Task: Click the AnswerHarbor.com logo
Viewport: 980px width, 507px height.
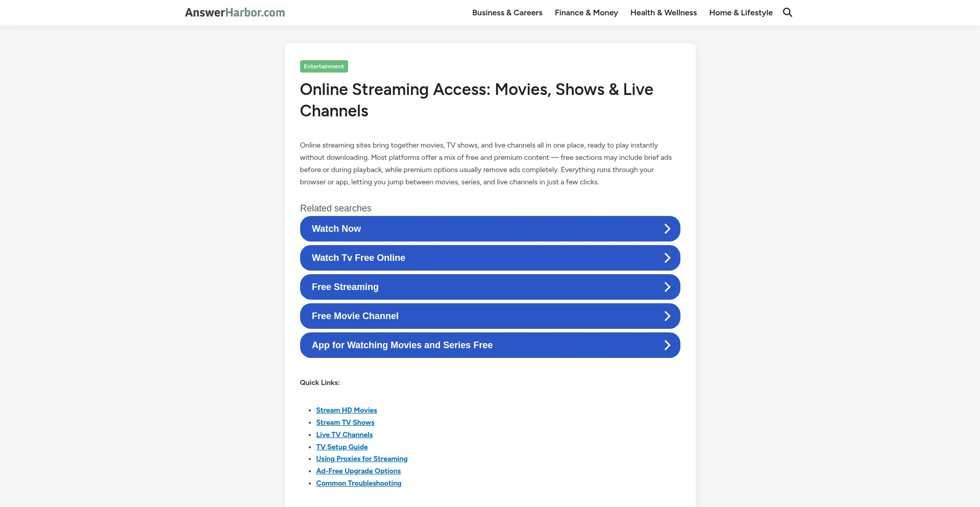Action: click(x=235, y=12)
